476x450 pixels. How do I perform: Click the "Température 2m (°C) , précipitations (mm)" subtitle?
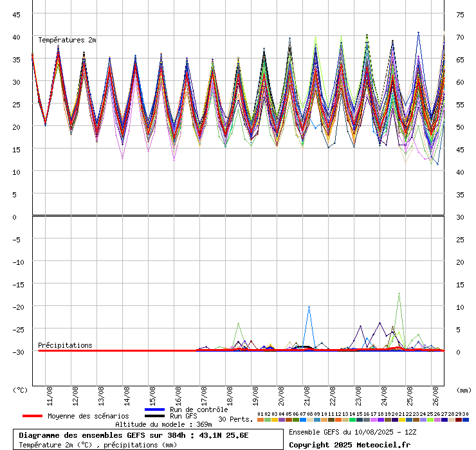(98, 445)
